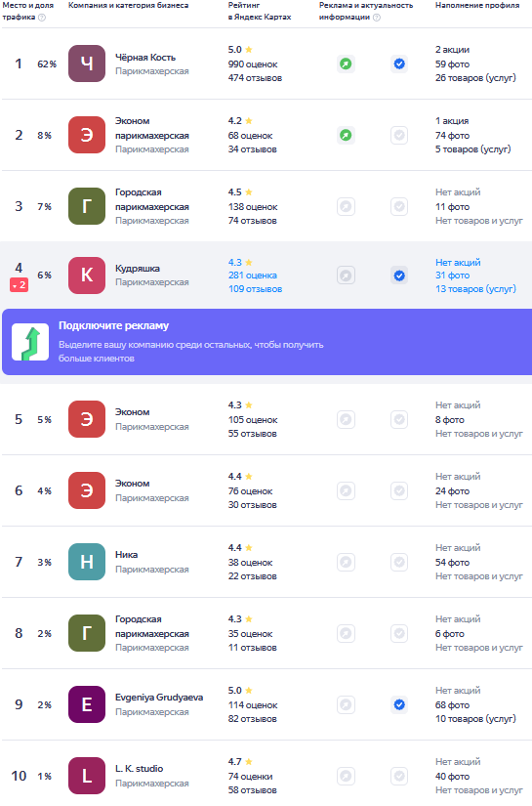The image size is (532, 806).
Task: Click blue verified badge for Evgeniya Grudyaeva
Action: [x=399, y=704]
